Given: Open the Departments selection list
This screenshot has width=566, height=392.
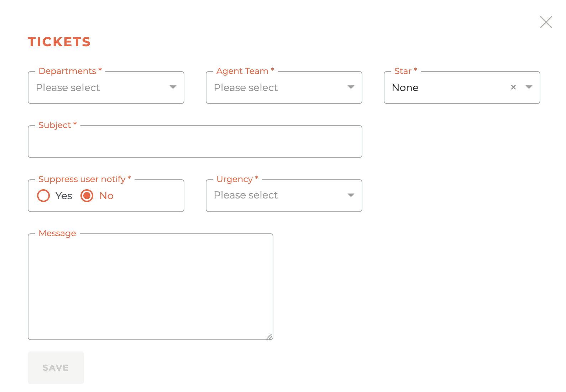Looking at the screenshot, I should (x=106, y=88).
